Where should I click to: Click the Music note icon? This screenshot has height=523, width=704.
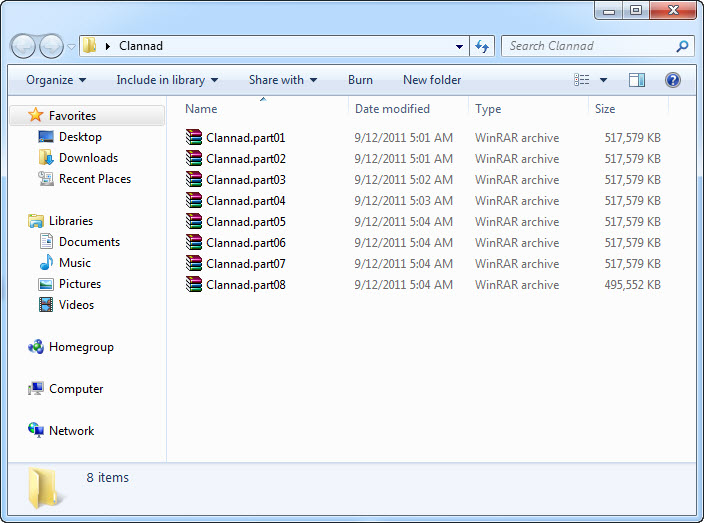tap(46, 262)
